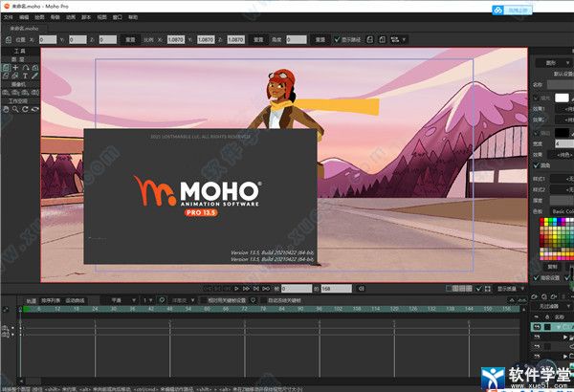Click the 复制 copy button under color palette
Screen dimensions: 574x392
(x=552, y=267)
